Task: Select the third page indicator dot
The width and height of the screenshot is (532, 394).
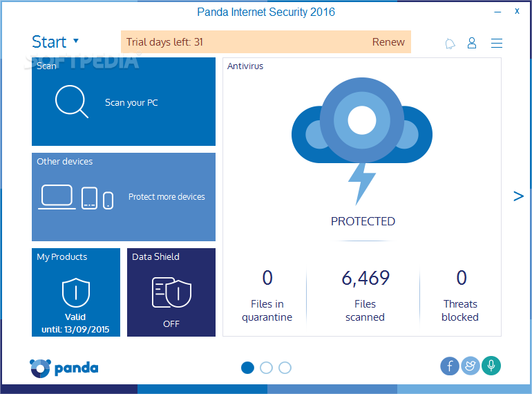Action: click(x=285, y=368)
